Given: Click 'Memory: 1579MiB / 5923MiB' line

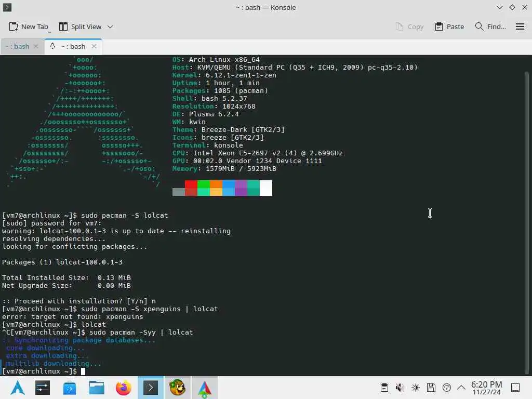Looking at the screenshot, I should click(224, 169).
